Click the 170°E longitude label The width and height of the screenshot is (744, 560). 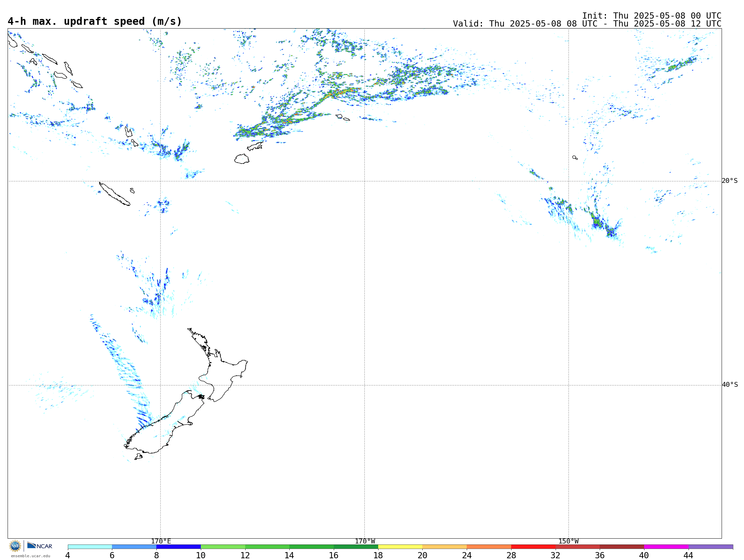[x=161, y=541]
